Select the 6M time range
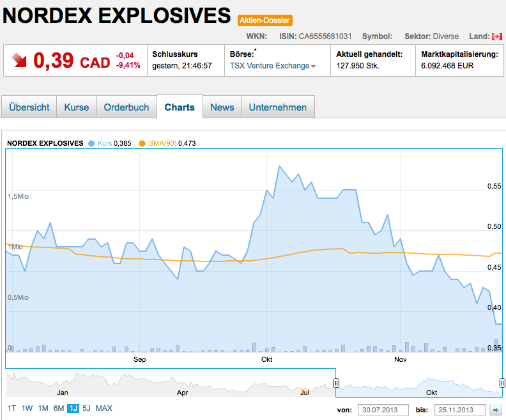Viewport: 506px width, 420px height. pos(59,408)
